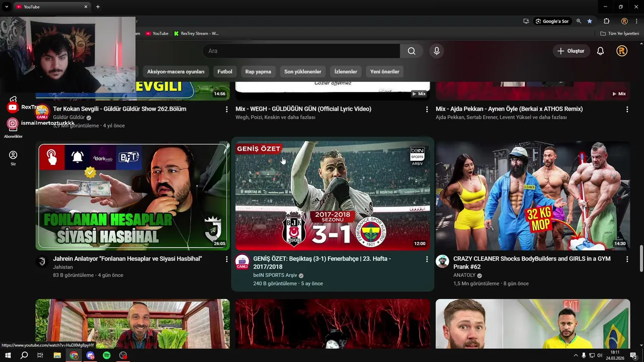Select the Yeni öneriler filter chip
This screenshot has width=644, height=362.
(385, 71)
